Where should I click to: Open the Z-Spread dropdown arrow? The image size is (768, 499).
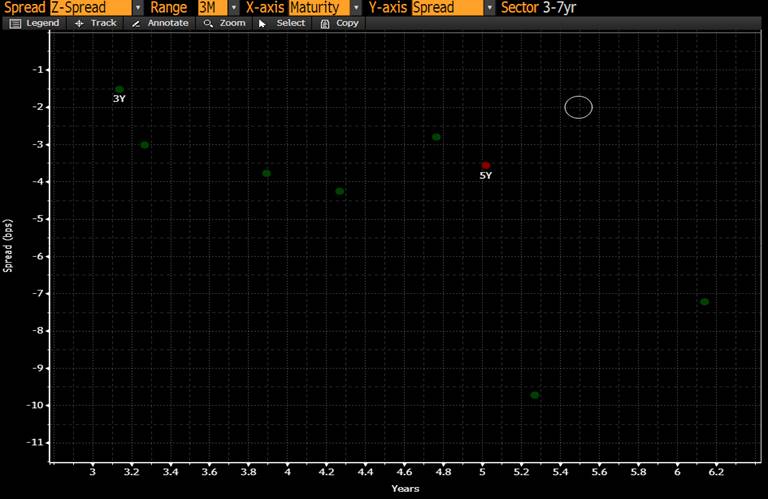tap(138, 7)
